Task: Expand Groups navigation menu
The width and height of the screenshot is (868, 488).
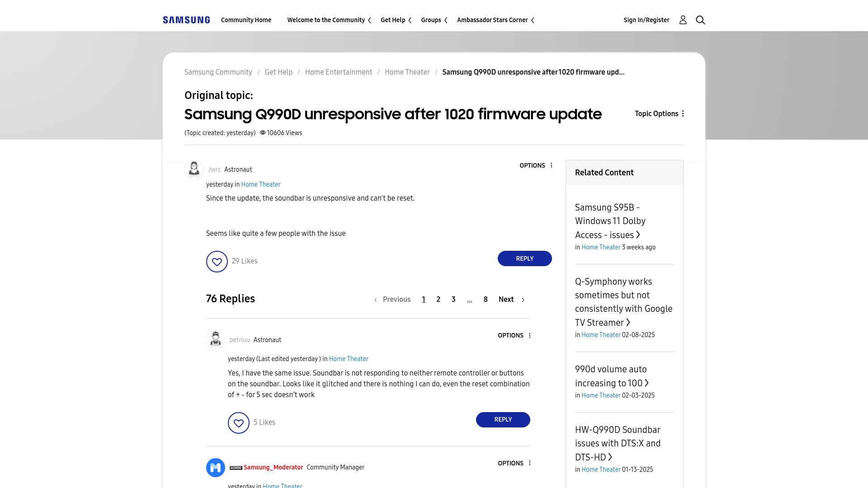Action: tap(434, 20)
